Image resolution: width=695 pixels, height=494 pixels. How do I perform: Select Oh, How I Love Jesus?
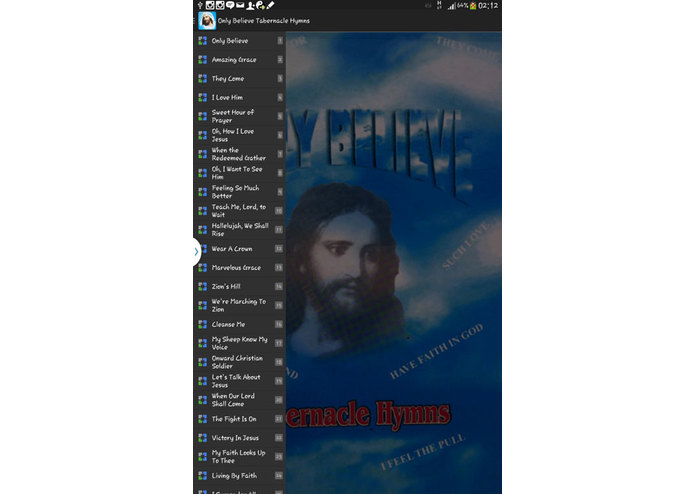coord(239,135)
